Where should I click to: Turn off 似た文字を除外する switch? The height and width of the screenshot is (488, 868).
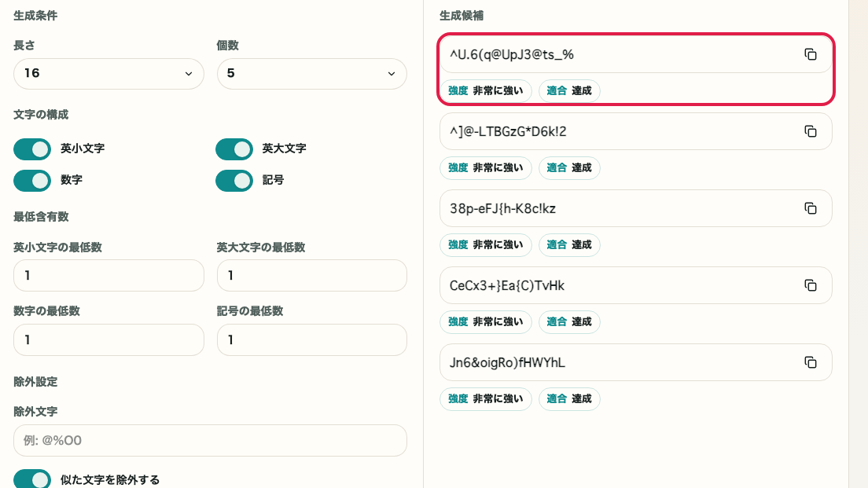pos(32,479)
